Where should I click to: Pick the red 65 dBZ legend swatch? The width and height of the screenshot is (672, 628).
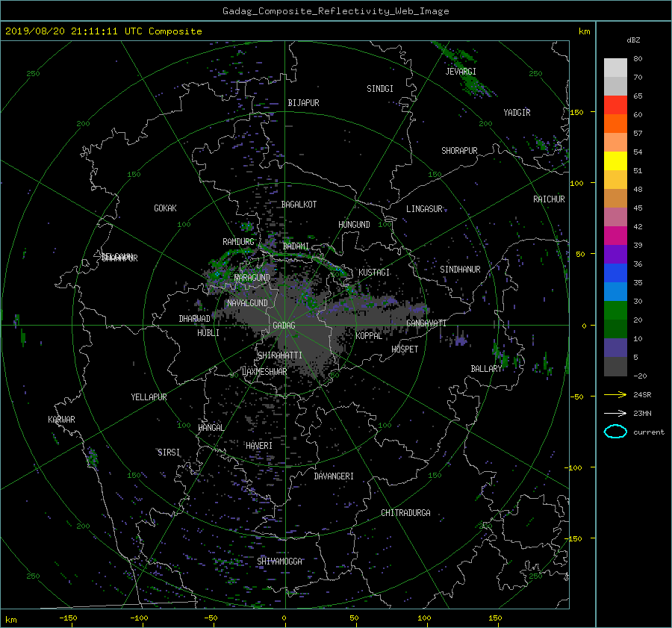point(615,105)
